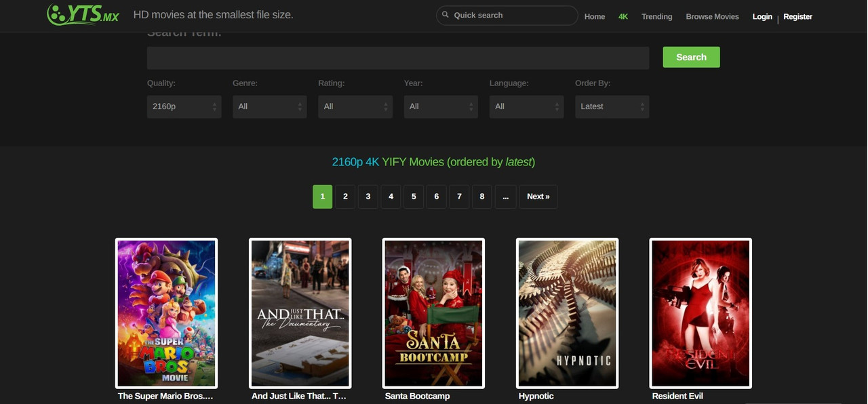Open the Resident Evil movie poster
868x404 pixels.
pyautogui.click(x=701, y=313)
